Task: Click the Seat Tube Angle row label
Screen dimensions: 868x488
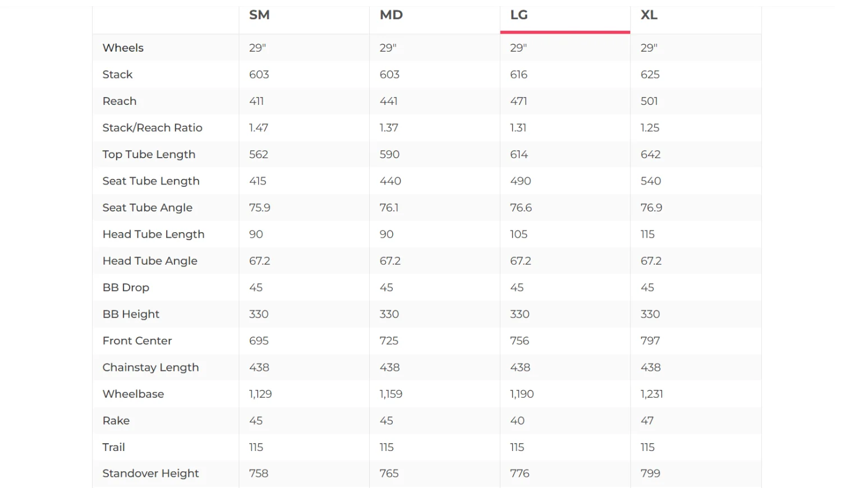Action: [x=147, y=208]
